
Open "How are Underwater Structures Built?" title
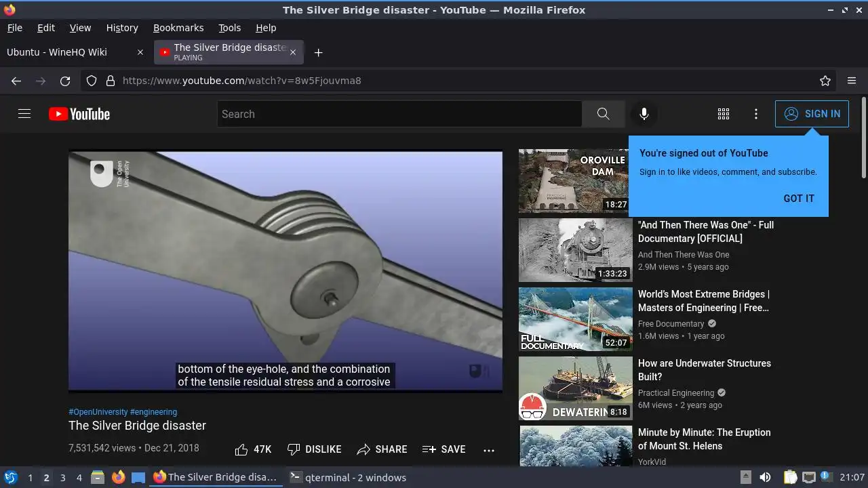pos(705,370)
